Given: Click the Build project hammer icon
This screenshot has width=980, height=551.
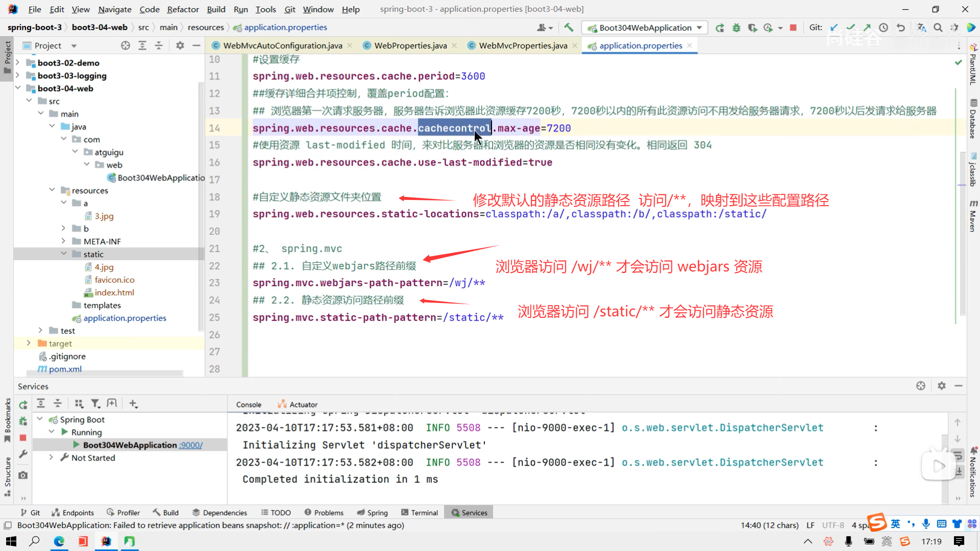Looking at the screenshot, I should coord(569,28).
